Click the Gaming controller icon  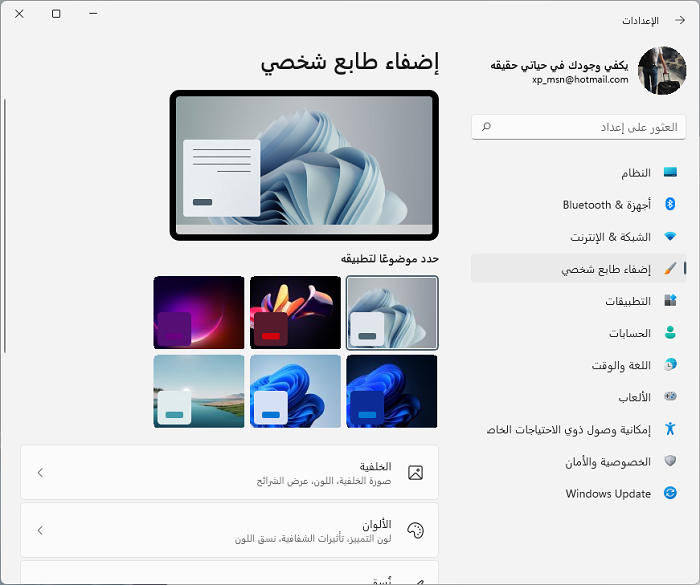[670, 396]
